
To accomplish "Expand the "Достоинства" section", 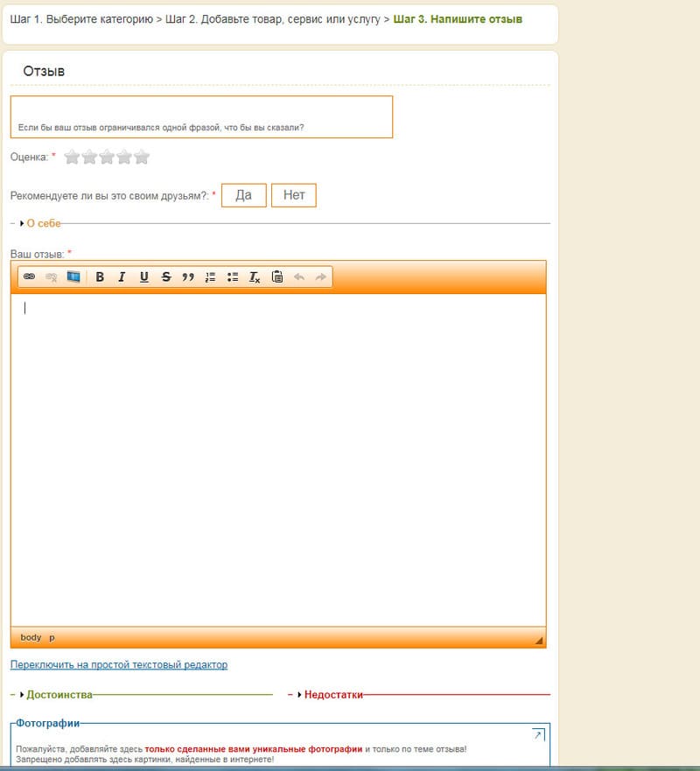I will (59, 695).
